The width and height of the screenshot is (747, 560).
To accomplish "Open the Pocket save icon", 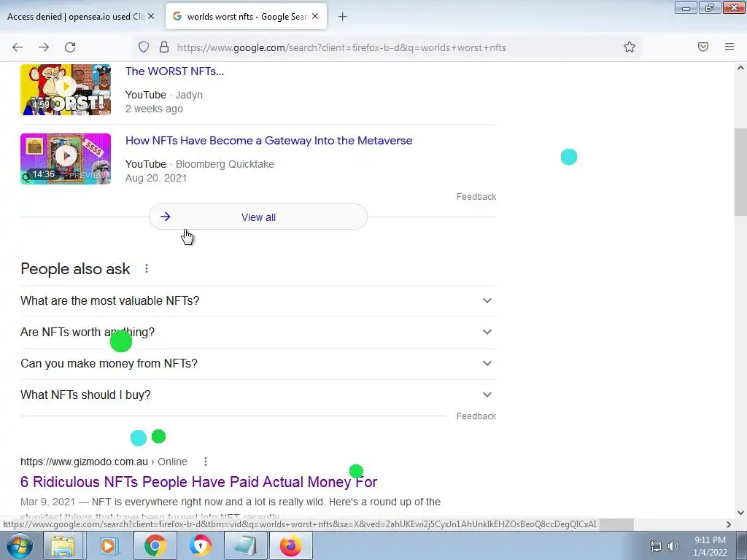I will pos(703,47).
